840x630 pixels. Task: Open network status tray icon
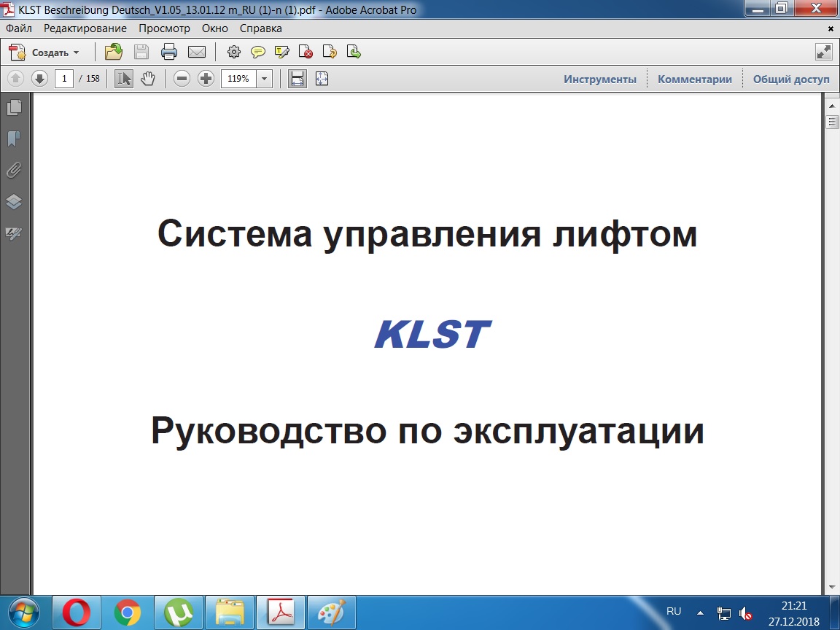click(724, 613)
